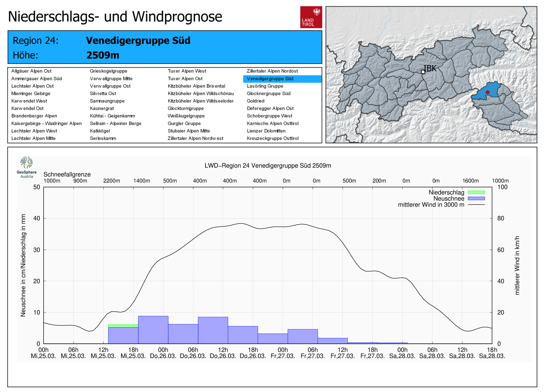Select Ammergauer Alpen Süd region
The height and width of the screenshot is (392, 544).
coord(36,79)
